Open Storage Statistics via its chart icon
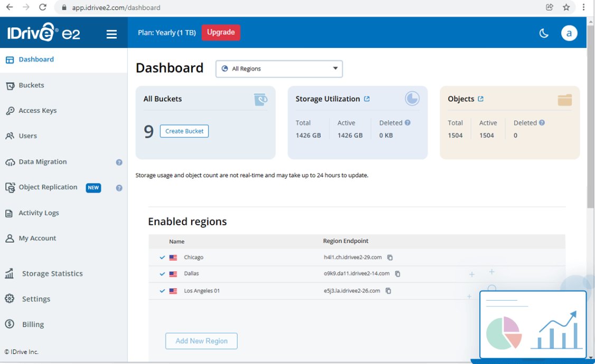Viewport: 595px width, 364px height. (9, 273)
